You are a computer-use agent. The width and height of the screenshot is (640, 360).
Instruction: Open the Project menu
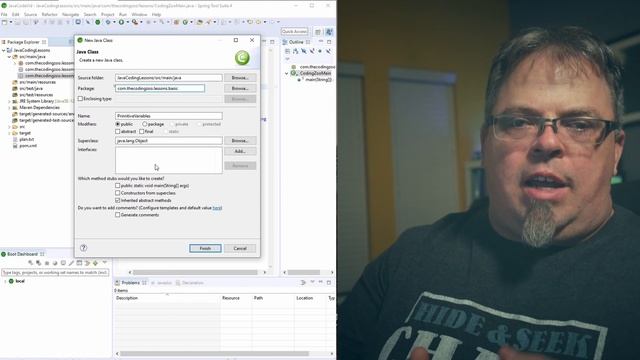[107, 14]
